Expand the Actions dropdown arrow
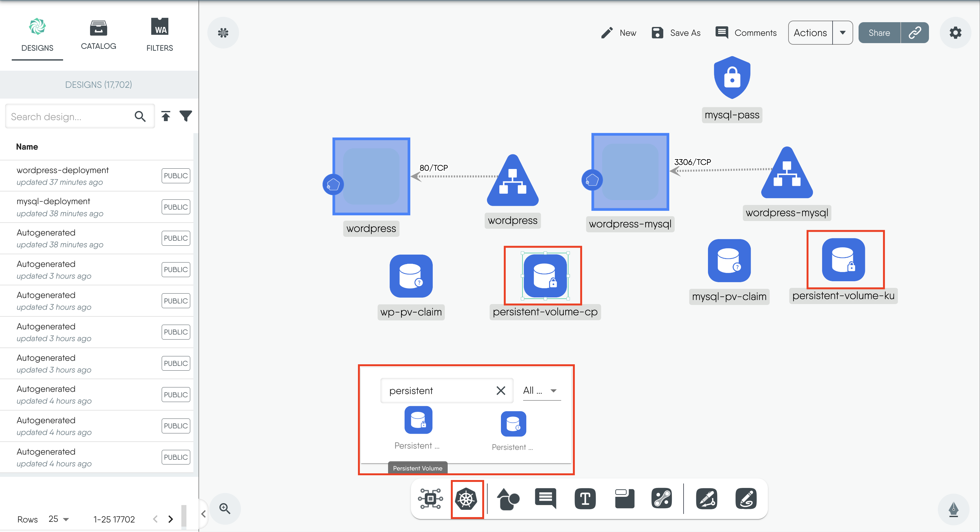 pos(842,33)
